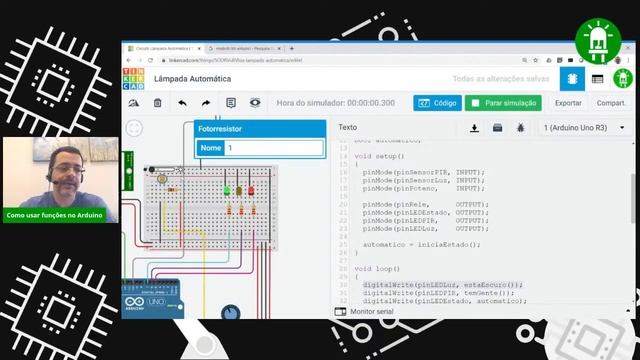Click the photoresistor component on breadboard
The height and width of the screenshot is (360, 640).
(x=162, y=178)
